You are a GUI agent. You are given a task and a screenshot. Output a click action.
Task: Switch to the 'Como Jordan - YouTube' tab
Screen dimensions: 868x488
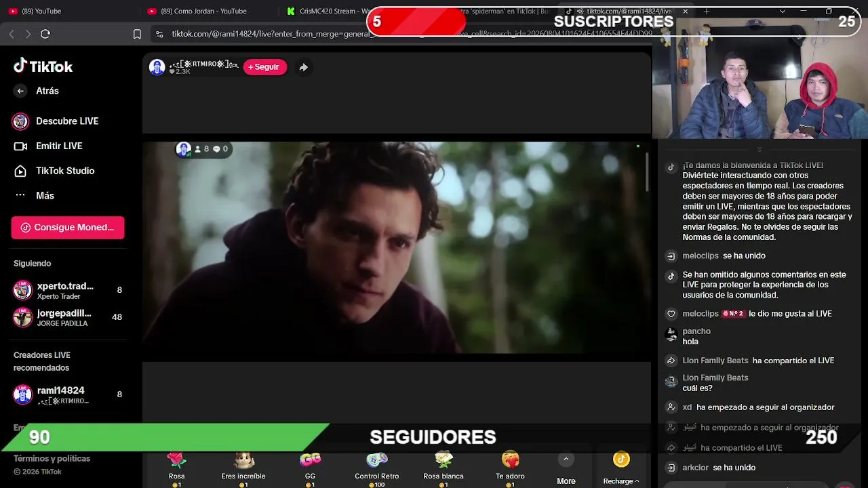click(x=208, y=11)
